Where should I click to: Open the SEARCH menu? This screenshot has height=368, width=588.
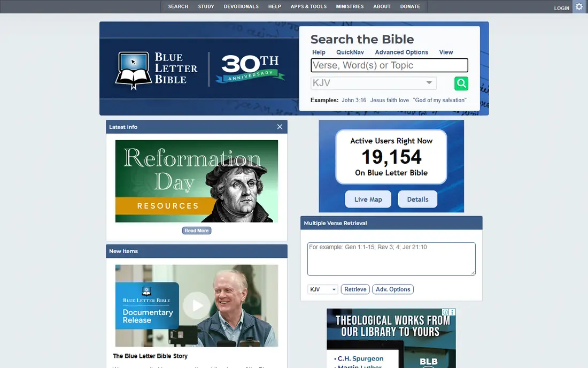178,6
